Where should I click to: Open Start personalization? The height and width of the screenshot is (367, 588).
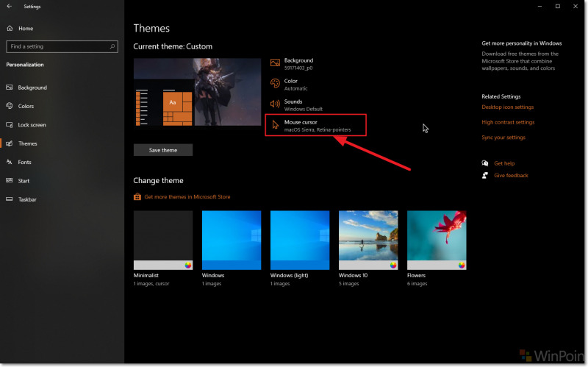click(24, 181)
